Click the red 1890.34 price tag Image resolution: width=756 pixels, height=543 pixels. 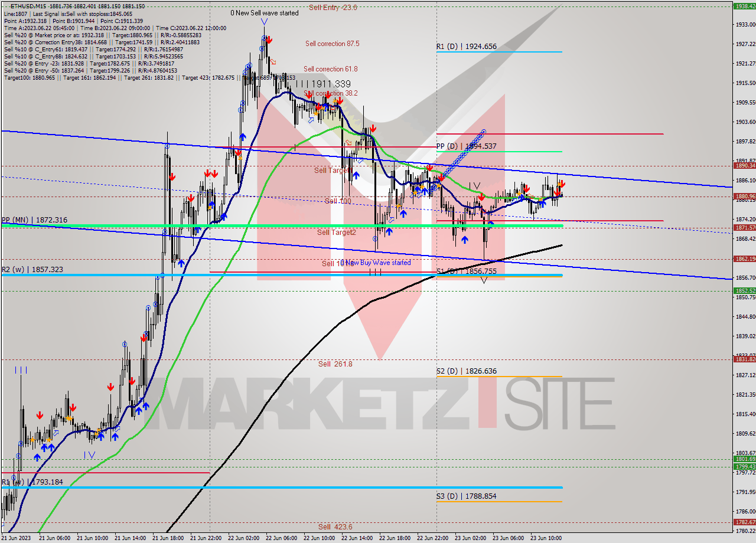744,166
